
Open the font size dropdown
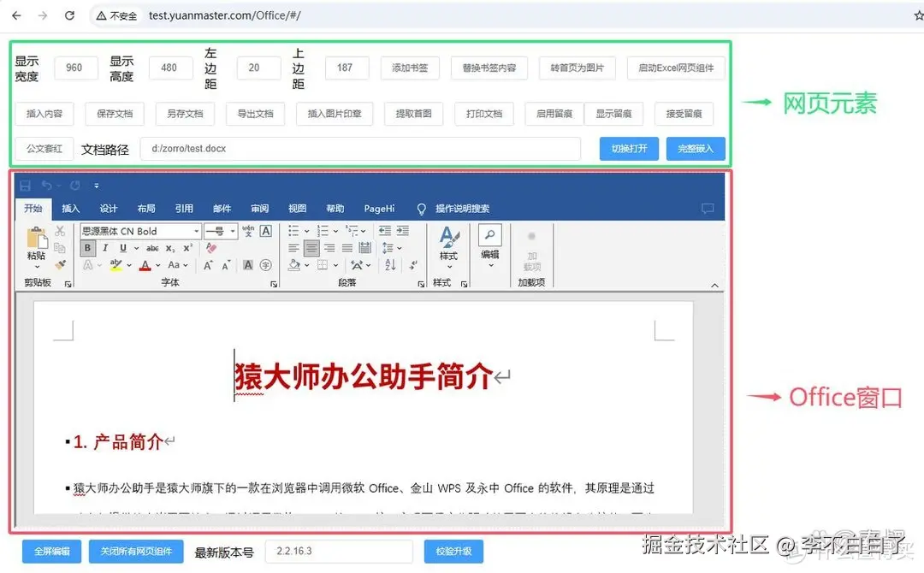[x=233, y=230]
